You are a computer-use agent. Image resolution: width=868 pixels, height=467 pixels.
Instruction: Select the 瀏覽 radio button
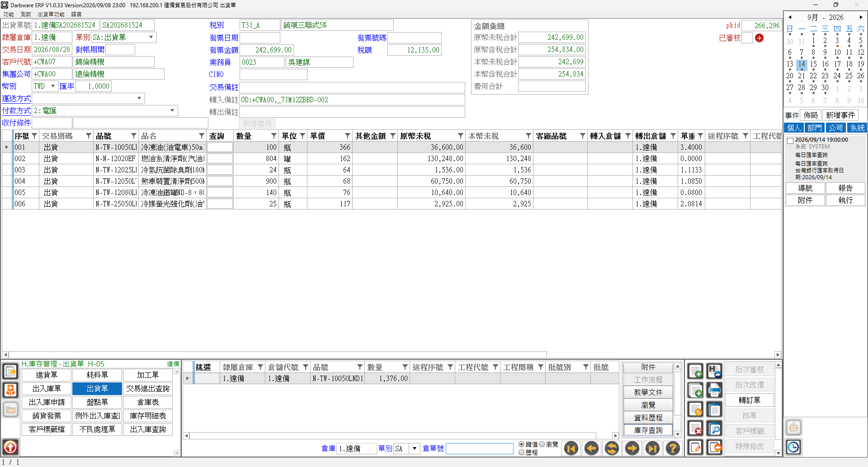pos(542,444)
